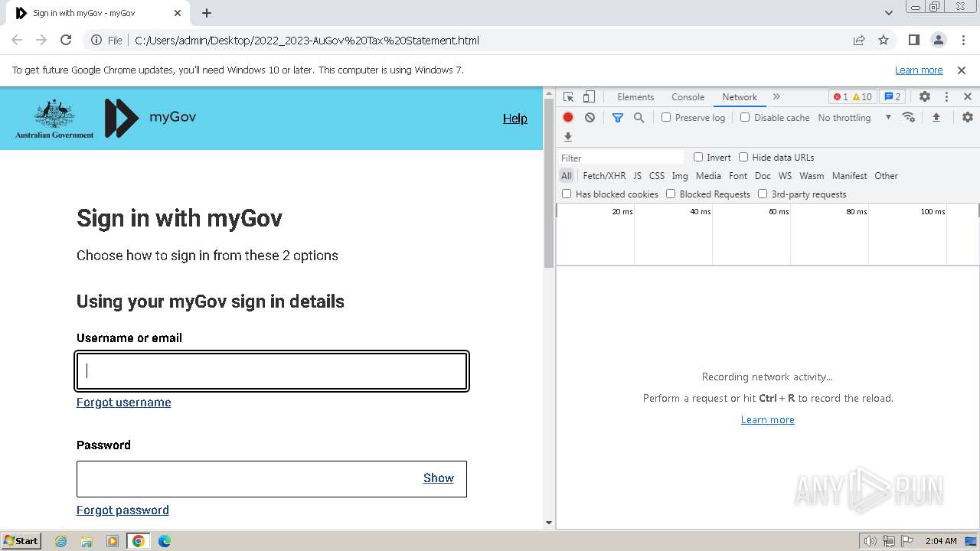The image size is (980, 551).
Task: Select the Network tab
Action: (740, 97)
